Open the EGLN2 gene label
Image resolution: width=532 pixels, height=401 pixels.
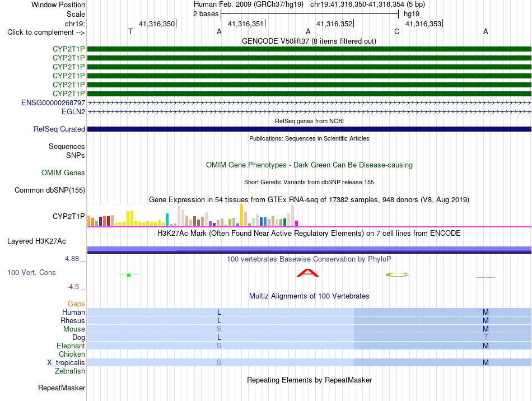73,111
